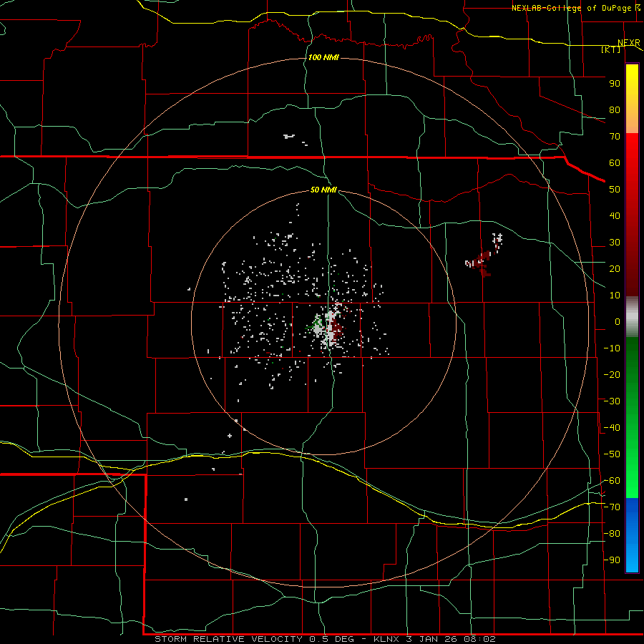644x644 pixels.
Task: Click the positive 90 value on velocity scale
Action: [615, 84]
